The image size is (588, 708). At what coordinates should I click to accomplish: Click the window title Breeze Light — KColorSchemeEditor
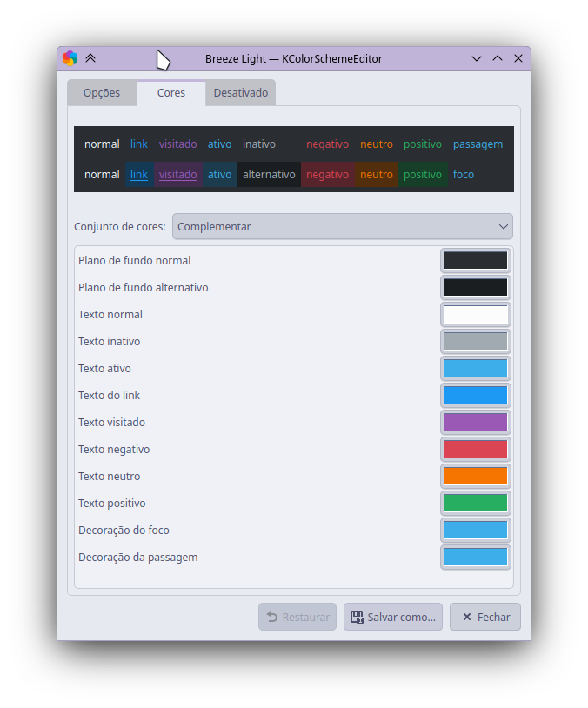293,58
